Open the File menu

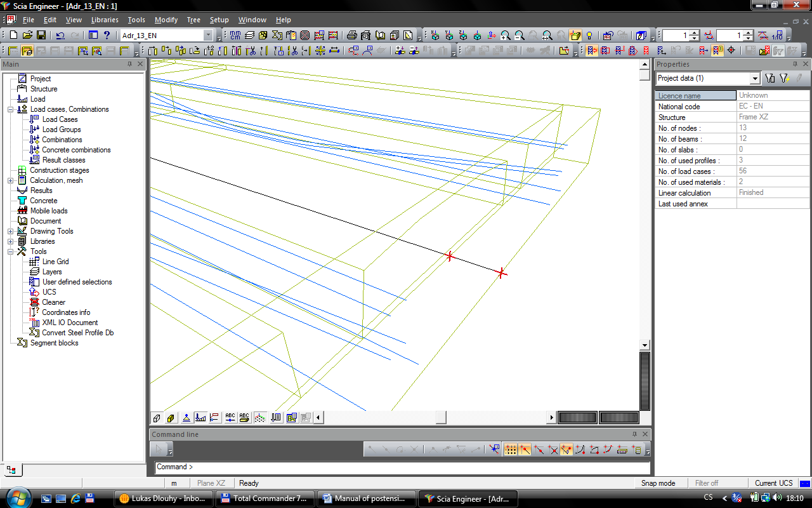[29, 20]
